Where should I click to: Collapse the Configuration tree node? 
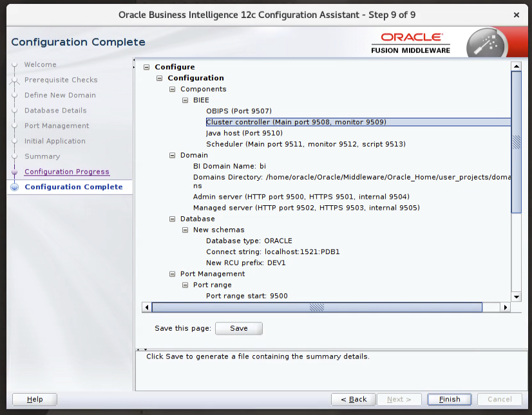[x=160, y=78]
